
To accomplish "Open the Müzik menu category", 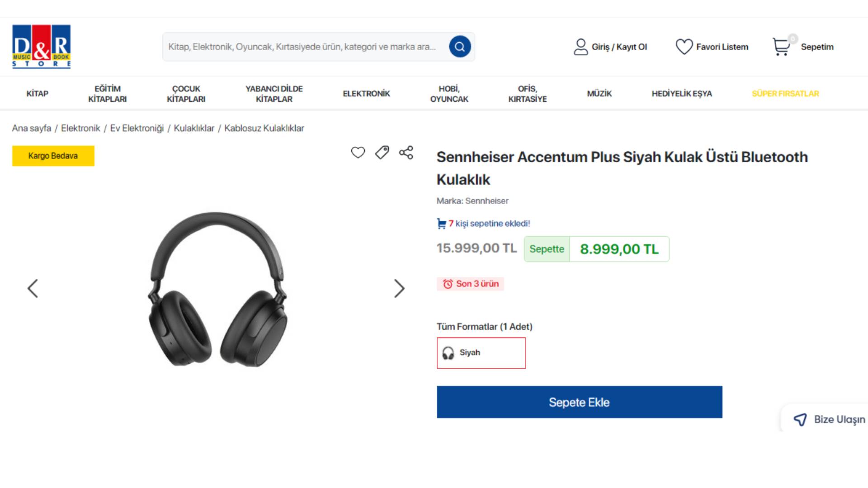I will point(599,94).
